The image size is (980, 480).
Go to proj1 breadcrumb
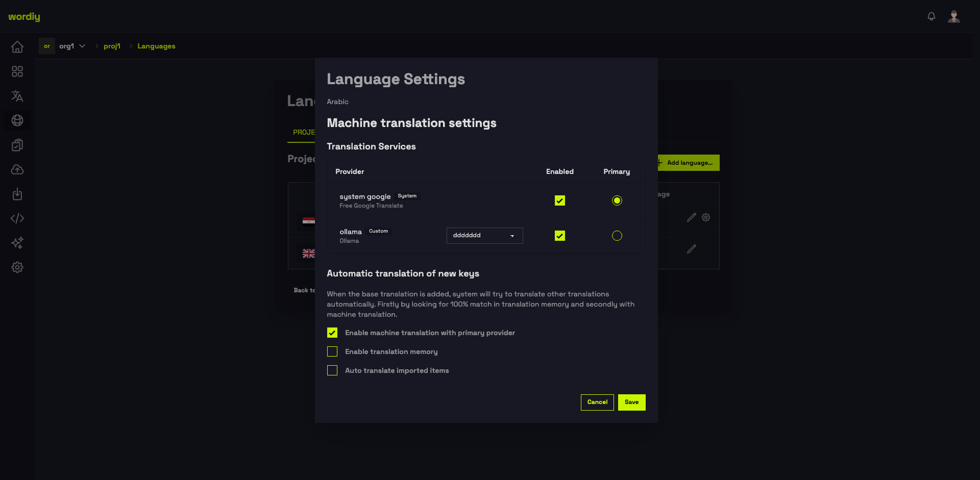(x=112, y=46)
